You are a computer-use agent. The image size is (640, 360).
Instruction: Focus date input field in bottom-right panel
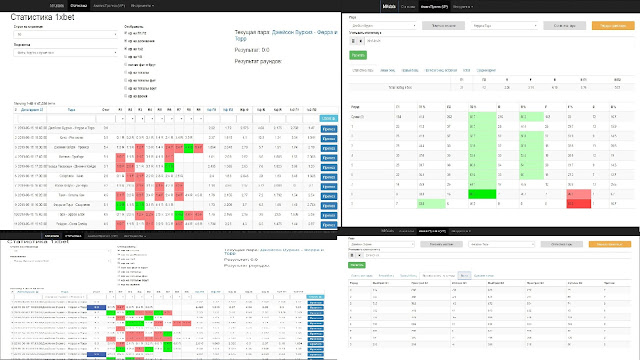pyautogui.click(x=497, y=255)
